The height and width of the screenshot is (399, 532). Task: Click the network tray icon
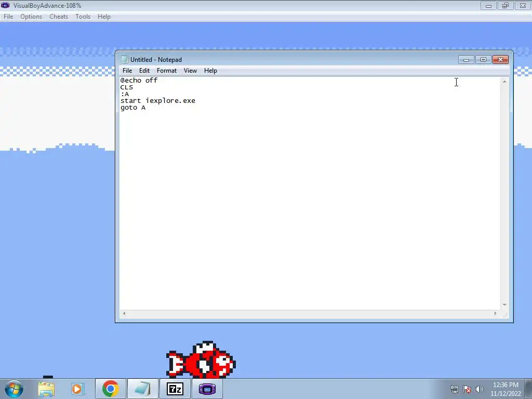point(454,389)
